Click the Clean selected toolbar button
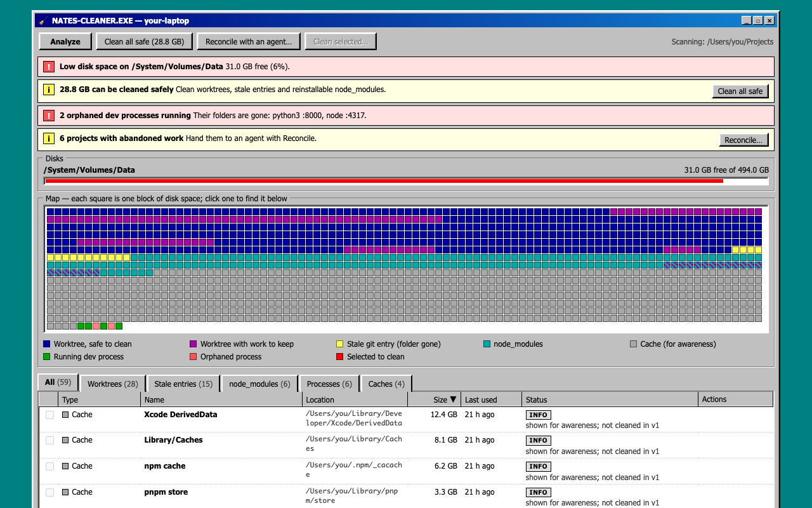Image resolution: width=812 pixels, height=508 pixels. [x=341, y=42]
